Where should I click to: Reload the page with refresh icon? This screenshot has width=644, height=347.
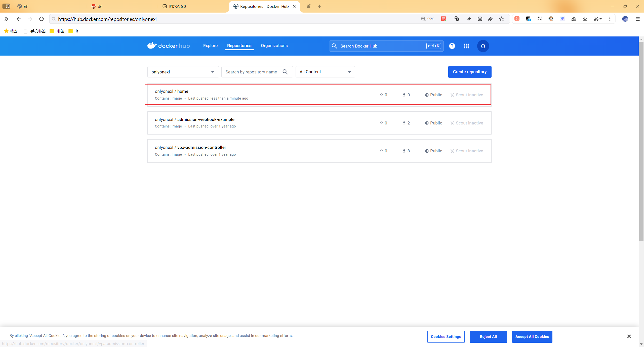coord(42,19)
